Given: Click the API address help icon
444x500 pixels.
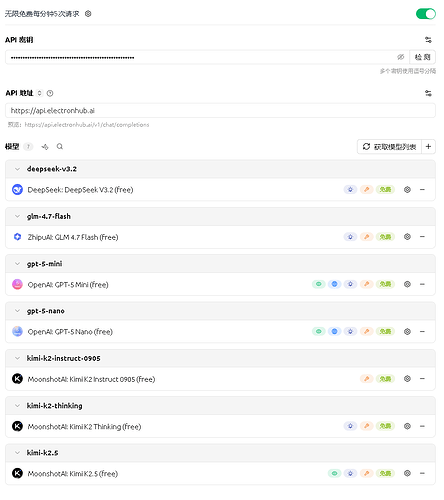Looking at the screenshot, I should tap(50, 93).
